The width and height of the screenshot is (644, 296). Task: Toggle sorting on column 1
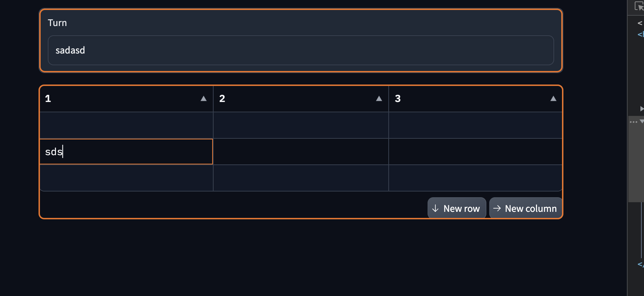click(x=203, y=98)
